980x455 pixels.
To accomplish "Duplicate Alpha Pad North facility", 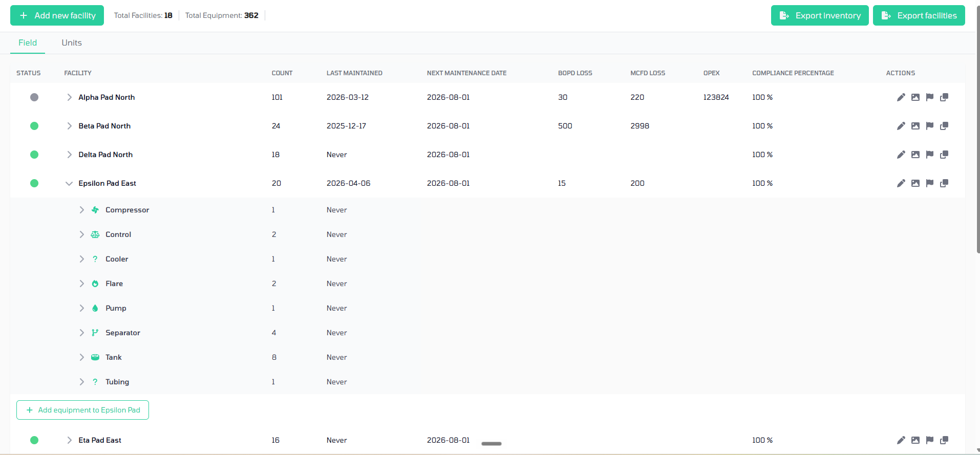I will (944, 97).
